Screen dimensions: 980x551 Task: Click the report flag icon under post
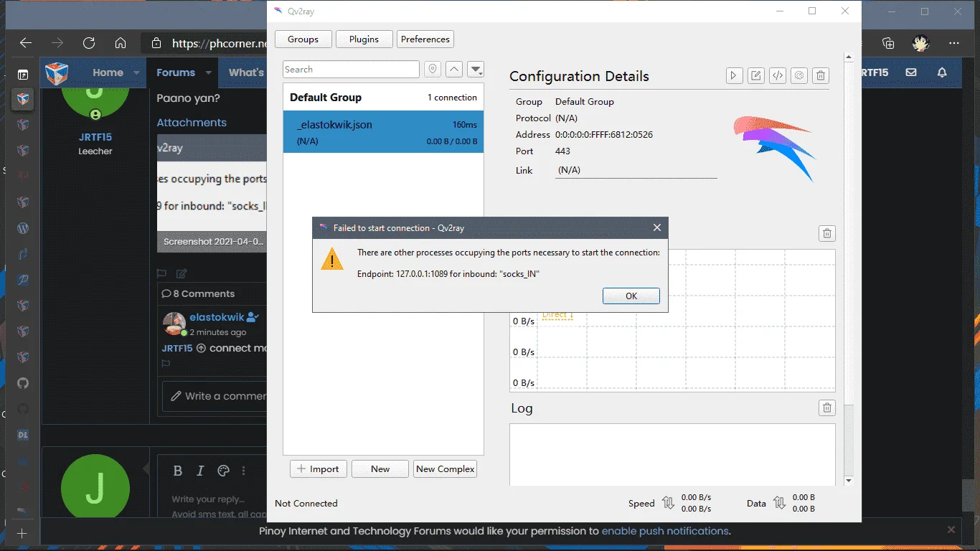click(162, 273)
